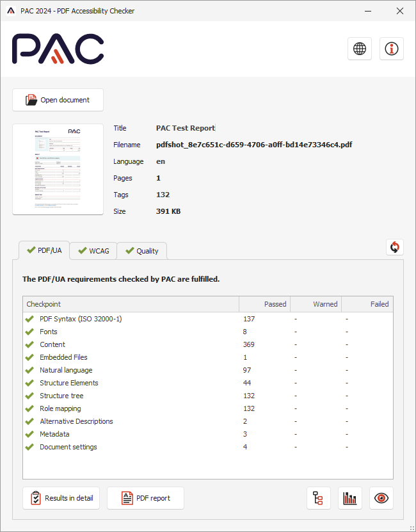Screen dimensions: 416x532
Task: Select the Embedded Files checkpoint row
Action: click(208, 357)
